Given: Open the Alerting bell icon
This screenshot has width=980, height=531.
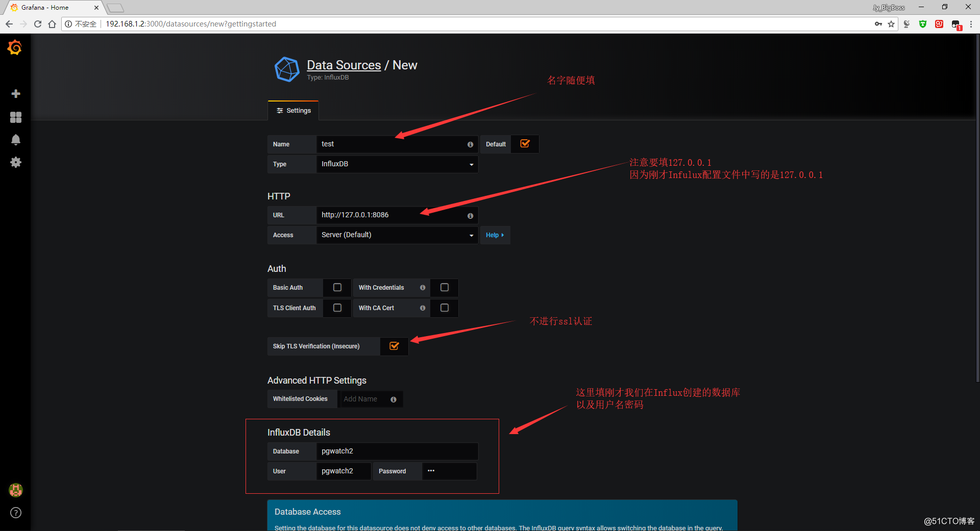Looking at the screenshot, I should pyautogui.click(x=16, y=140).
